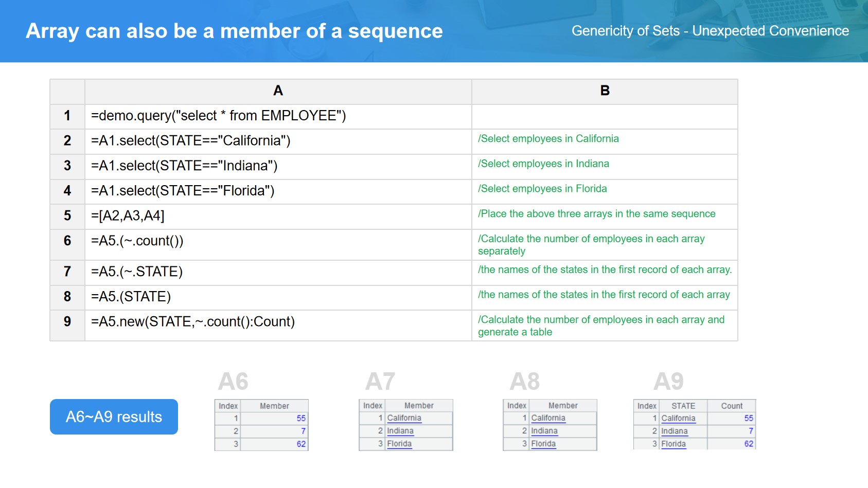
Task: Select the =A5.new(STATE,~.count():Count) cell
Action: point(192,322)
